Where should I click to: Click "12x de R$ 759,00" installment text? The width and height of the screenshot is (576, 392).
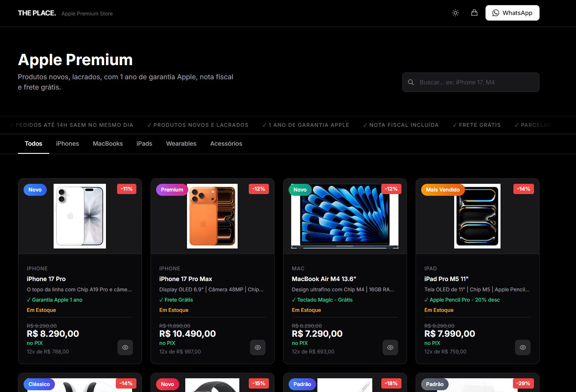coord(445,352)
